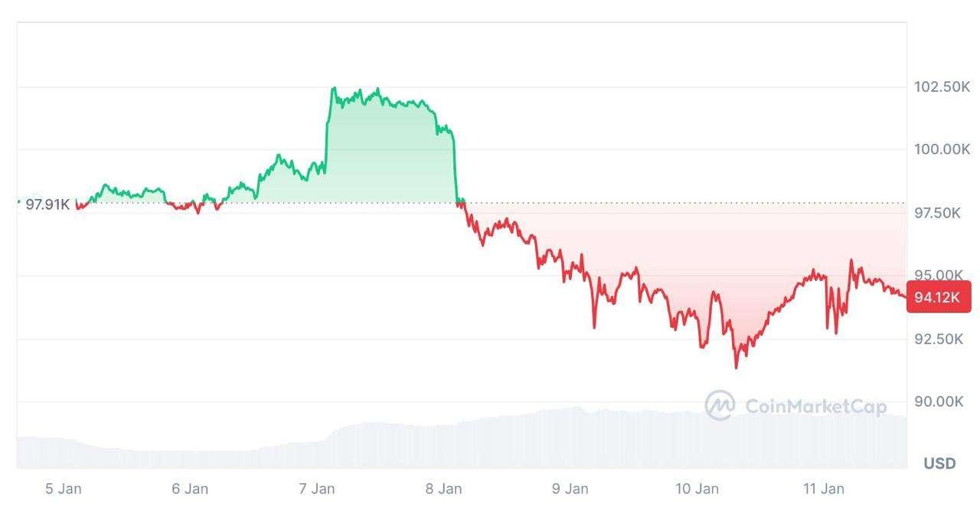The image size is (980, 523).
Task: Select the 9 Jan date label
Action: click(570, 489)
